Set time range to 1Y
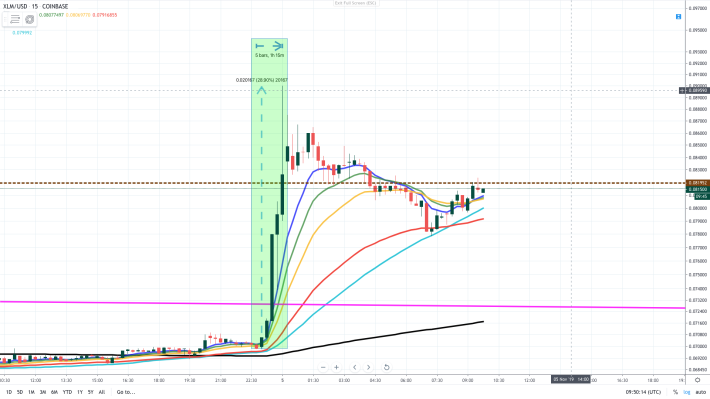This screenshot has width=710, height=399. [x=80, y=392]
